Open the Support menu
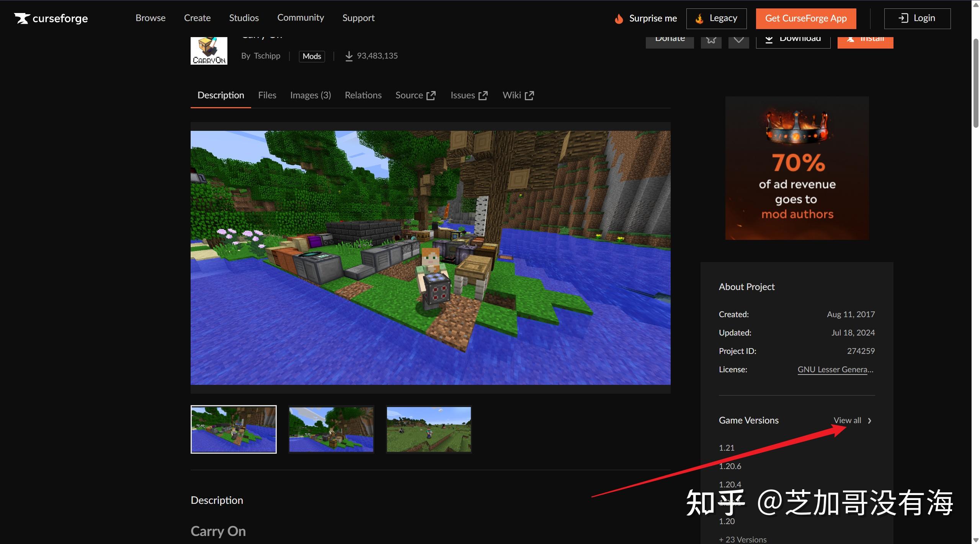Viewport: 980px width, 544px height. pos(358,18)
